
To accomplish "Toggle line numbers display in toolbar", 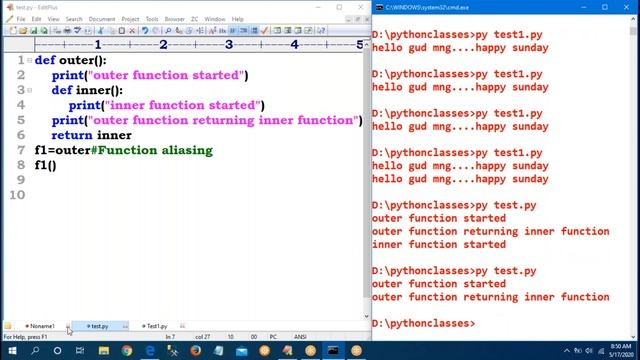I will (x=244, y=31).
